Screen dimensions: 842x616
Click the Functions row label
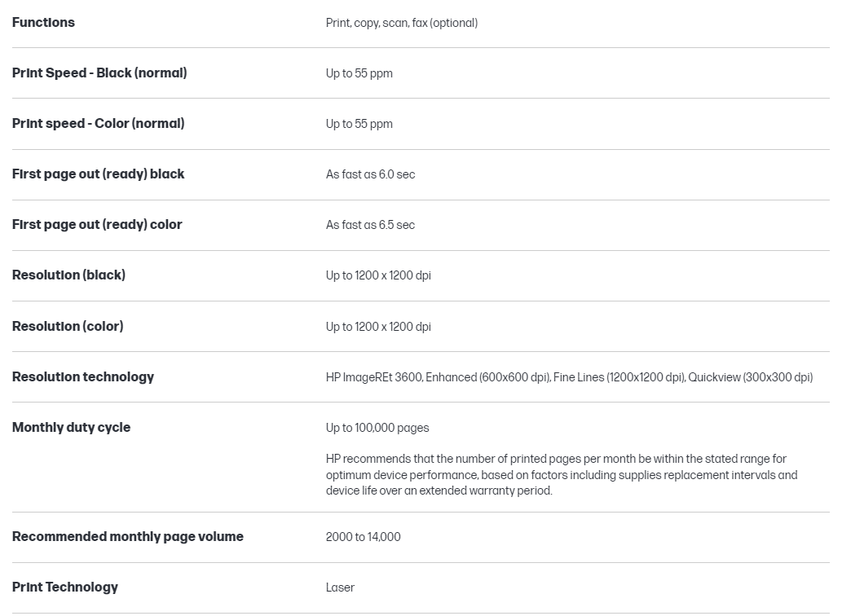click(43, 23)
